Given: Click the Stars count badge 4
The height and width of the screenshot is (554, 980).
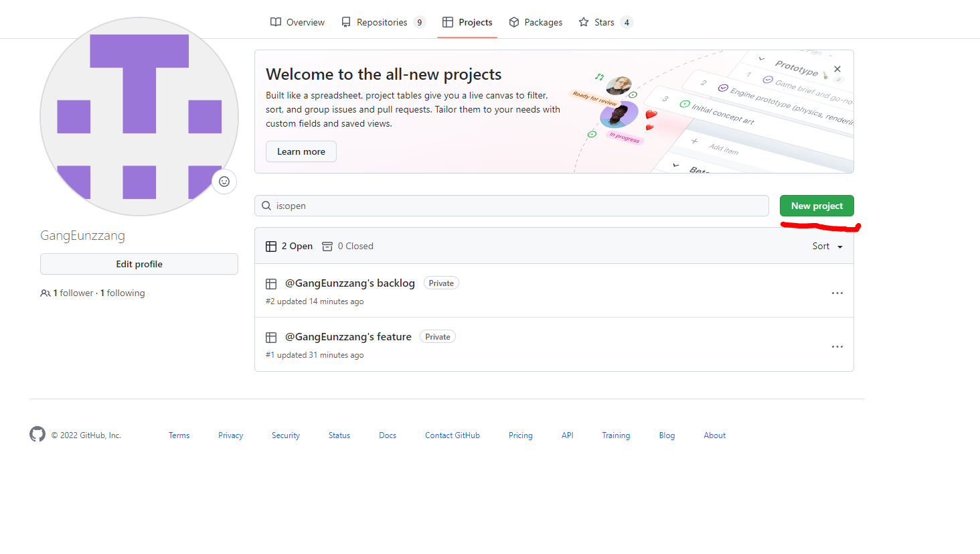Looking at the screenshot, I should (x=627, y=22).
